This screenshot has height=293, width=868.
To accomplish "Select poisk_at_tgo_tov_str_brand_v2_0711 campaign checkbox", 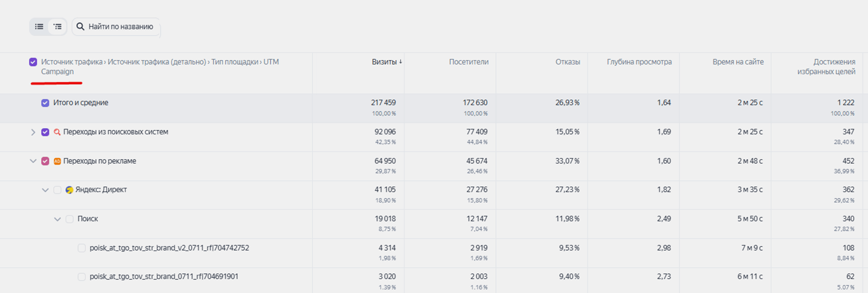I will (82, 248).
